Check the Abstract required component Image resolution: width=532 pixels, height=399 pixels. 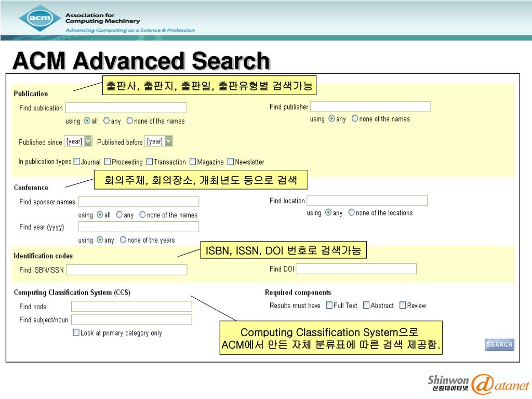pyautogui.click(x=366, y=305)
